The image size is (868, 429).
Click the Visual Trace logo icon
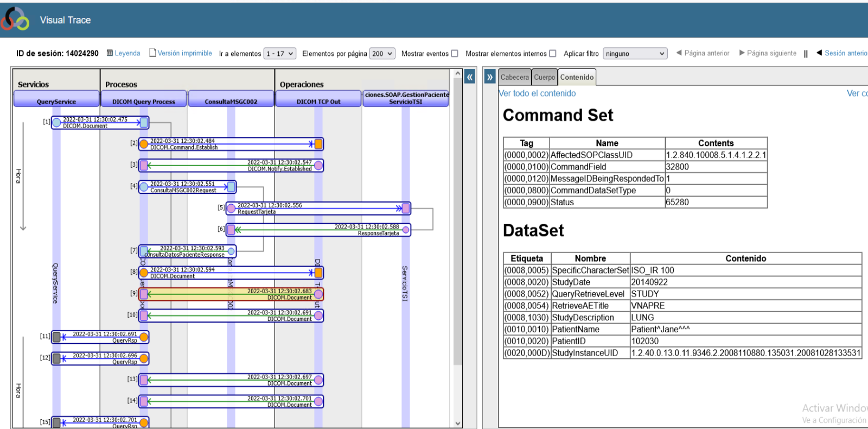click(15, 20)
